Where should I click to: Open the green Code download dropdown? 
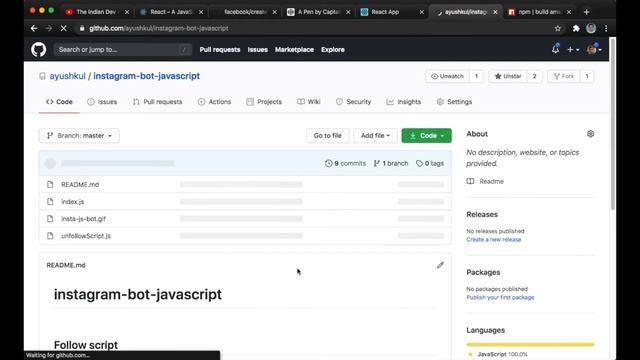pos(427,136)
